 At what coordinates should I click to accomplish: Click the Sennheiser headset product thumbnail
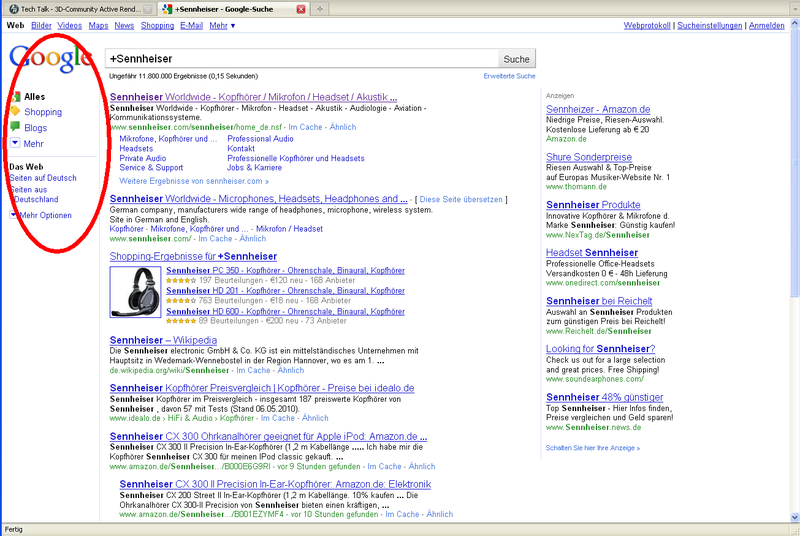tap(136, 292)
